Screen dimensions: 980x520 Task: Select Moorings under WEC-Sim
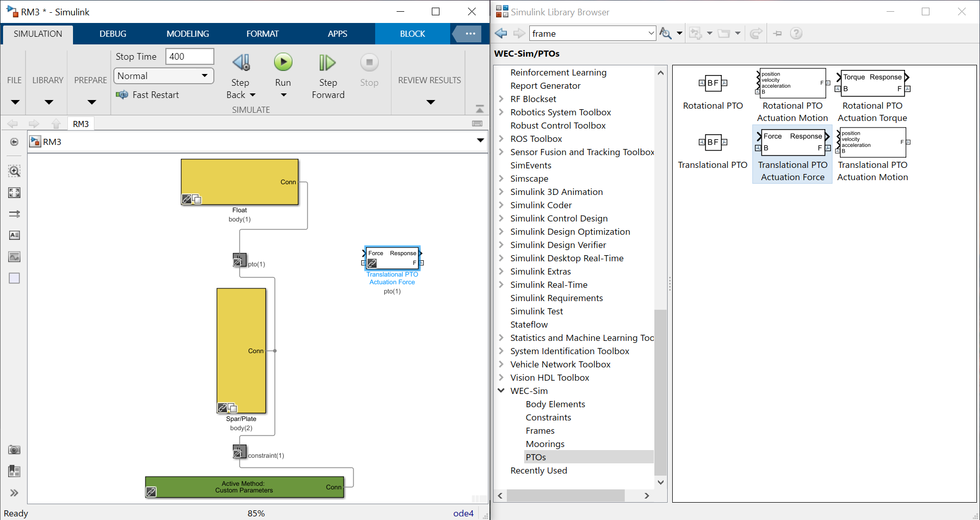click(x=545, y=444)
